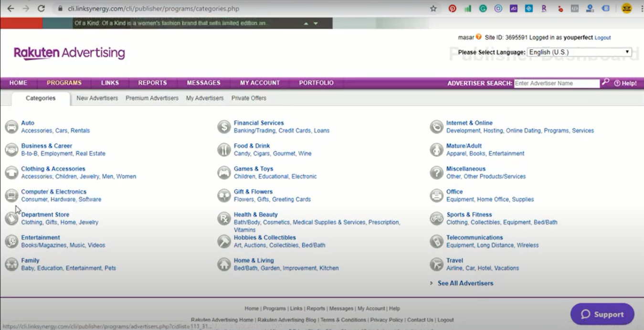Click the Computer & Electronics category icon
This screenshot has height=330, width=644.
point(11,196)
